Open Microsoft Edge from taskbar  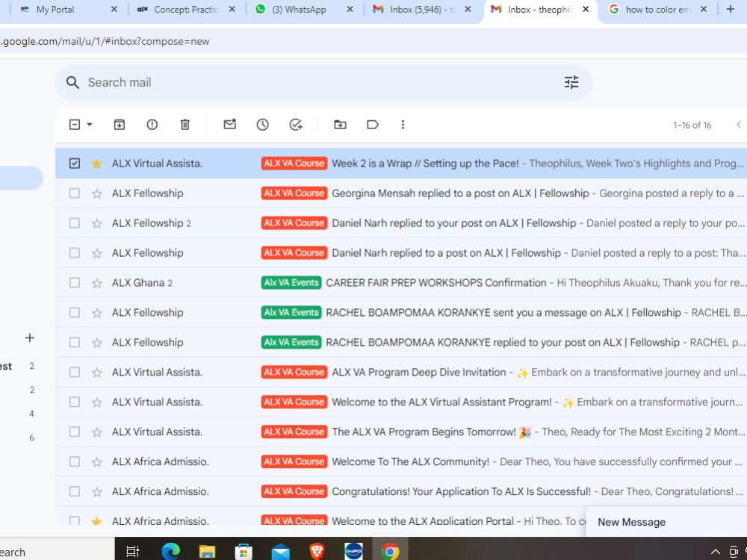click(x=170, y=552)
